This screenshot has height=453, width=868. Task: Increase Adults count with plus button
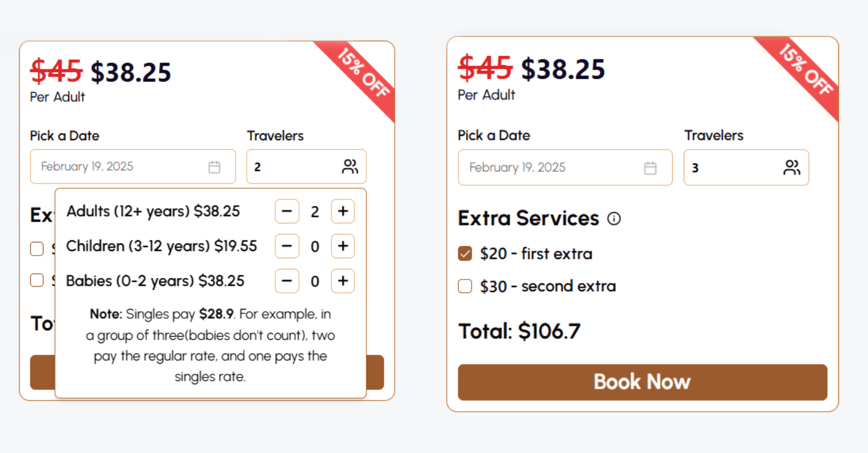tap(343, 211)
